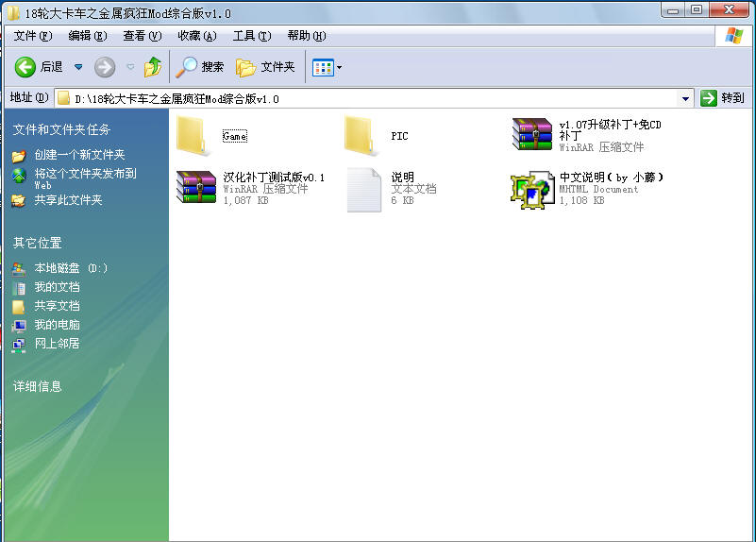The image size is (756, 542).
Task: Click the My Documents sidebar icon
Action: click(19, 288)
